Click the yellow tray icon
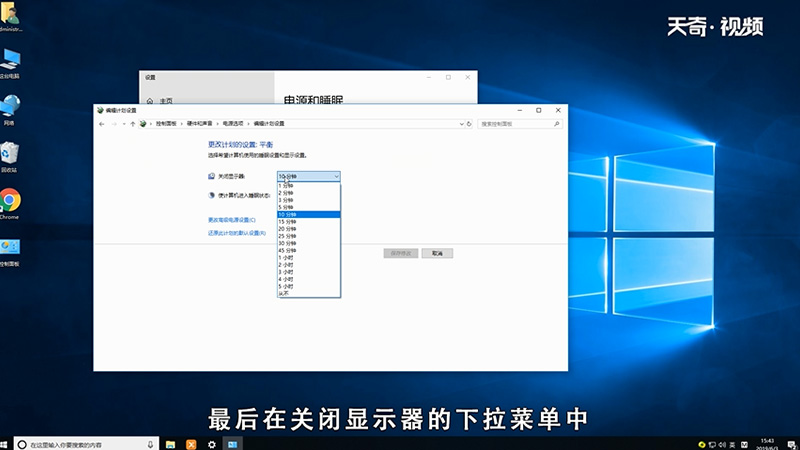This screenshot has width=800, height=450. [702, 445]
